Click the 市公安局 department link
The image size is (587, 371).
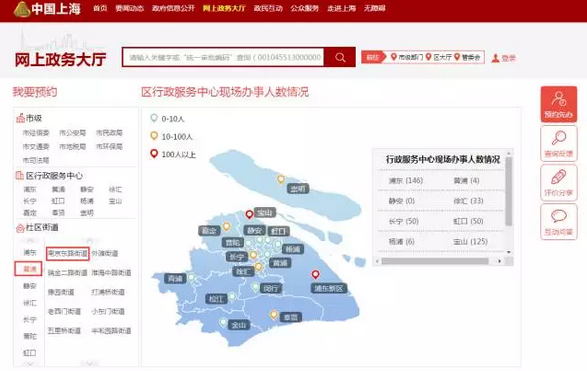click(73, 133)
